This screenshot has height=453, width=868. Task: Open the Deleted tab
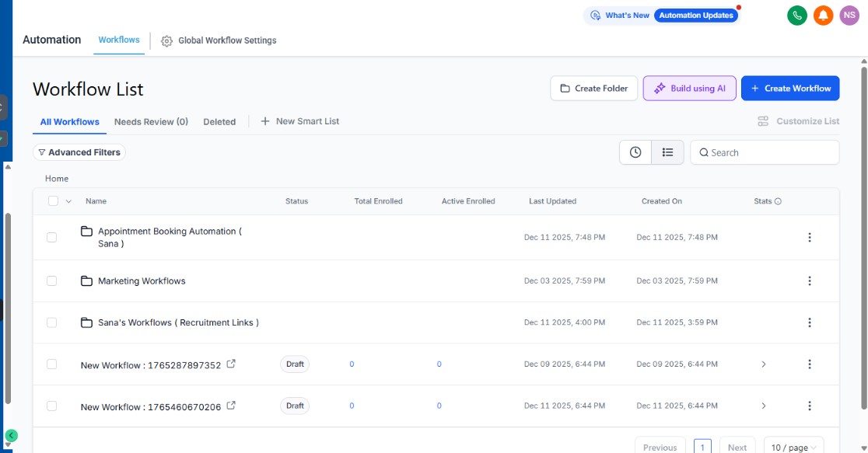click(x=219, y=121)
